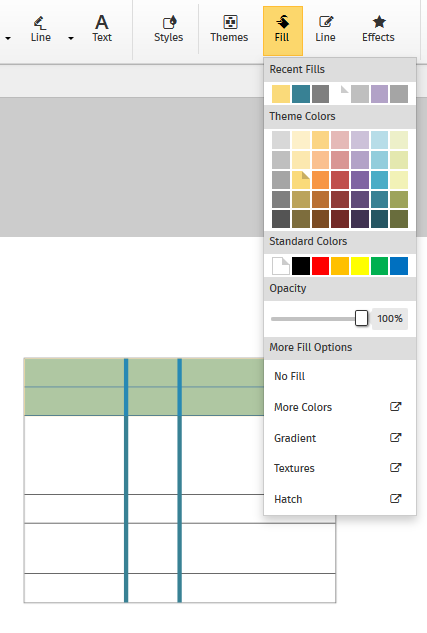Pick teal recent fill swatch
427x633 pixels.
point(301,94)
